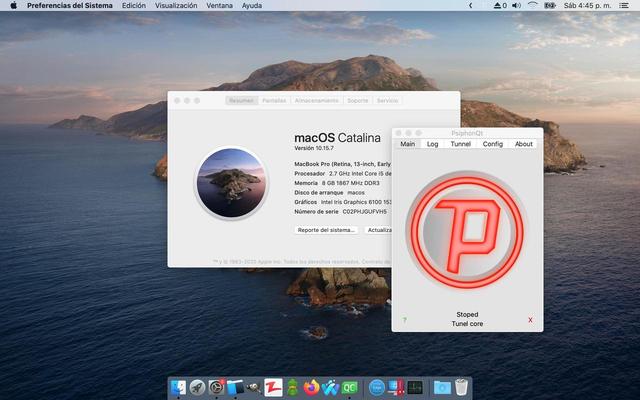
Task: Open the Servicio tab
Action: point(387,100)
